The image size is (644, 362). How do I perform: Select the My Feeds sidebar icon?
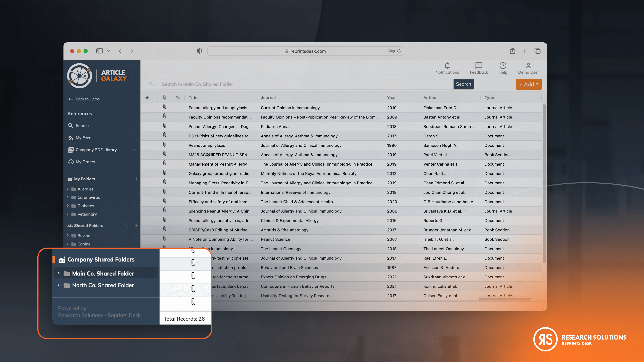click(x=70, y=138)
